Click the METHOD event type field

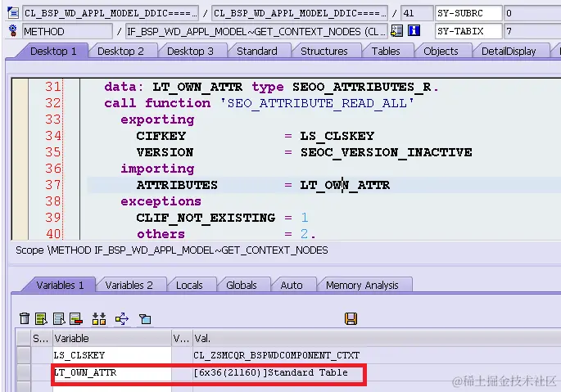tap(68, 31)
